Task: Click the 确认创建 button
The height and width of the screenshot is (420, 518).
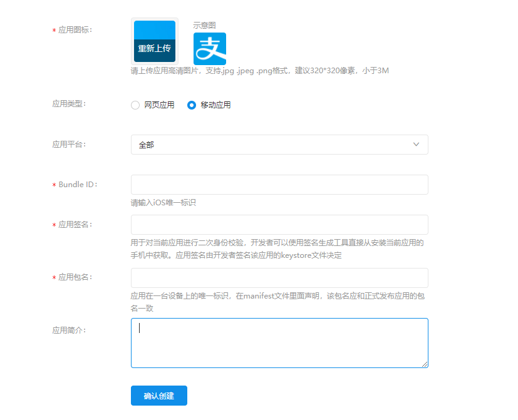Action: pos(158,395)
